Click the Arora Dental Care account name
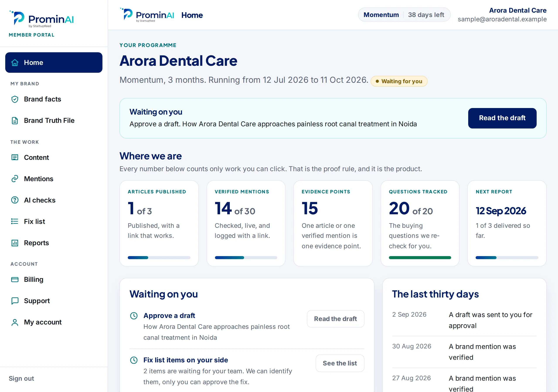Image resolution: width=558 pixels, height=392 pixels. coord(518,10)
